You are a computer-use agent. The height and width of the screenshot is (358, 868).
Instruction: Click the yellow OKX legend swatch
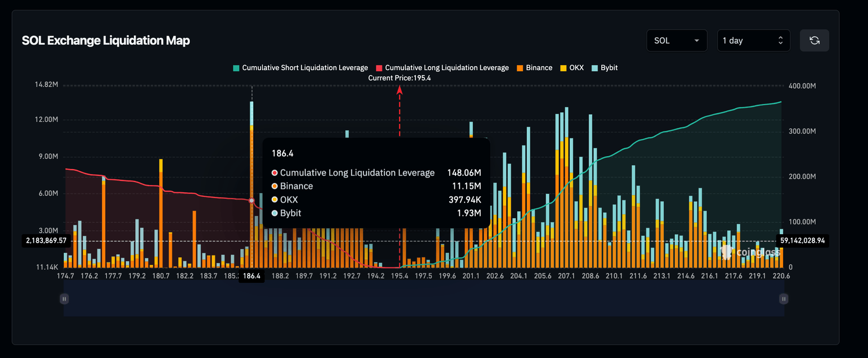click(563, 68)
